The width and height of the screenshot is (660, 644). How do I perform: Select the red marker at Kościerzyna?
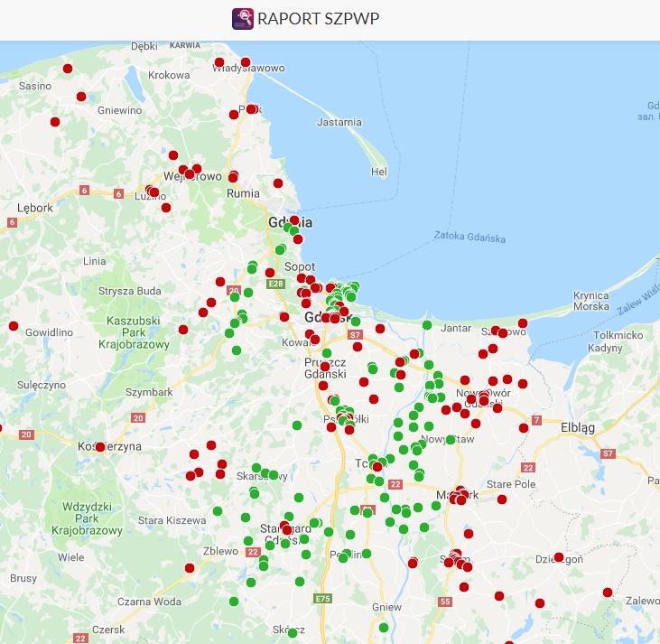pos(99,447)
